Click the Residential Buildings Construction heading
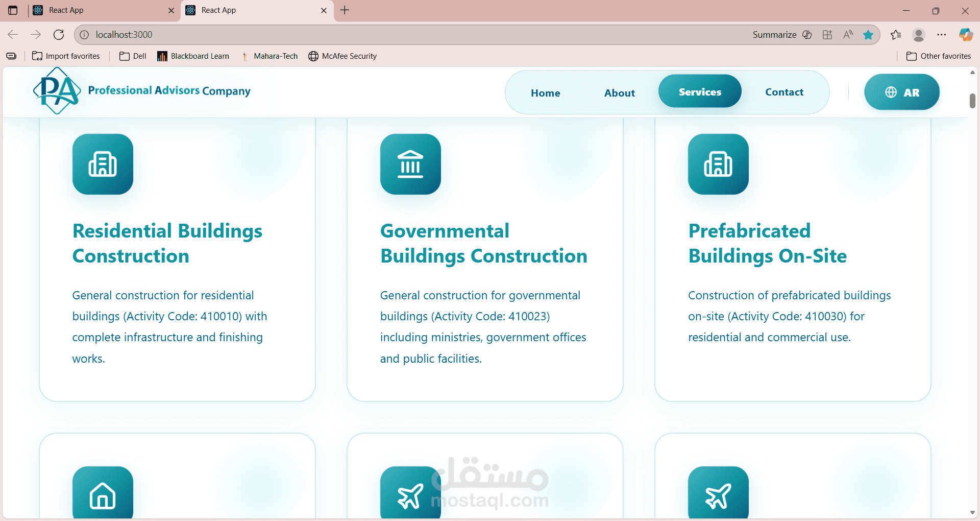 point(167,243)
